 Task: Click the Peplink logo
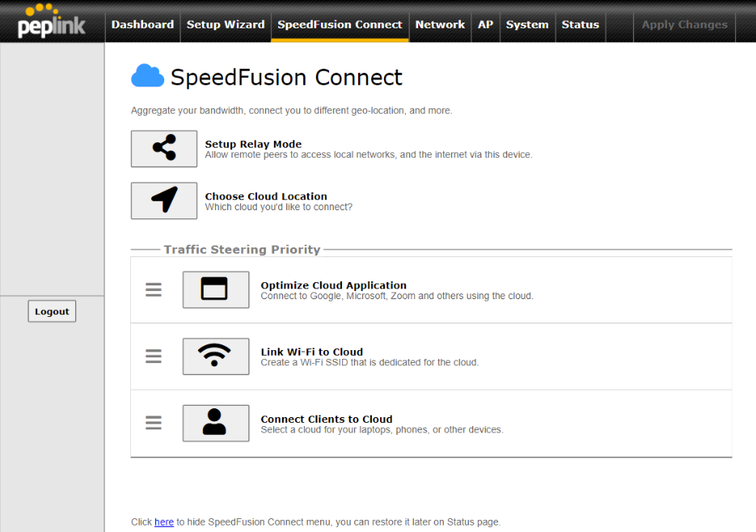[x=51, y=22]
